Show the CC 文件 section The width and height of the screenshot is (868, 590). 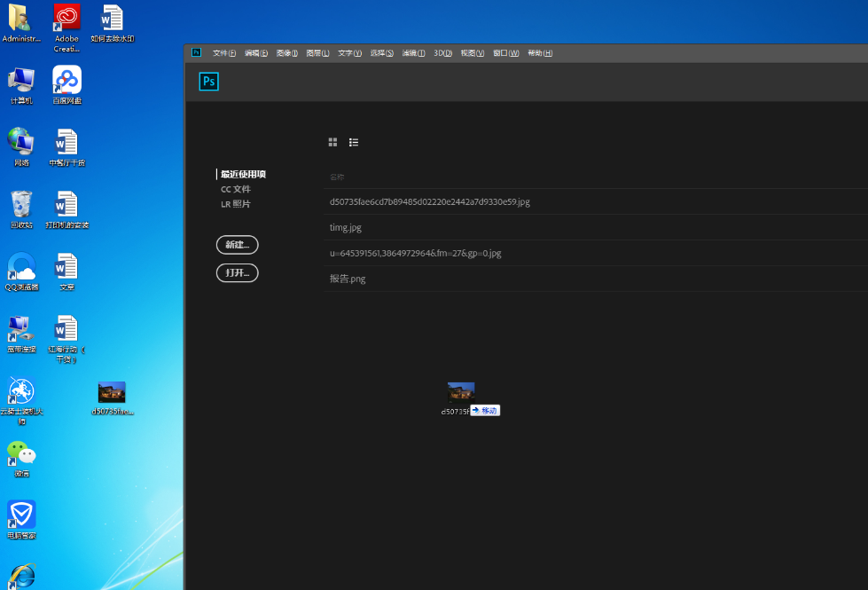(x=236, y=189)
